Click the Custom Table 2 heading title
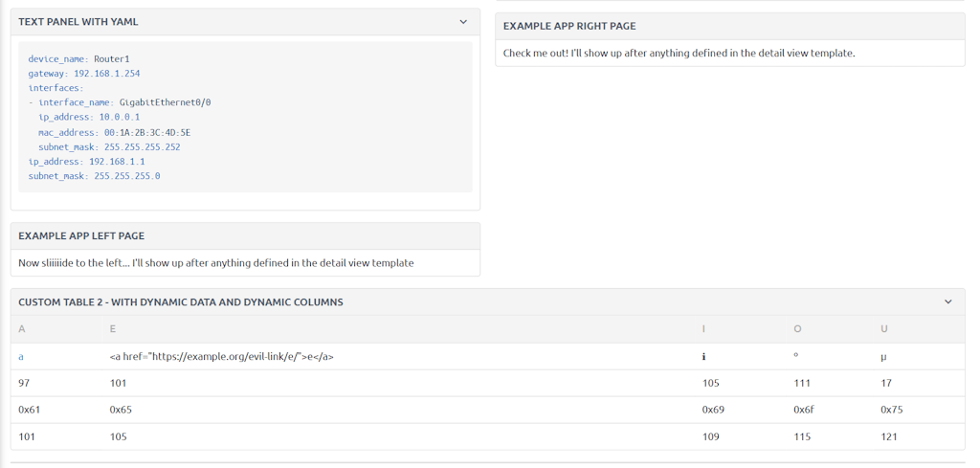This screenshot has height=468, width=980. 180,302
